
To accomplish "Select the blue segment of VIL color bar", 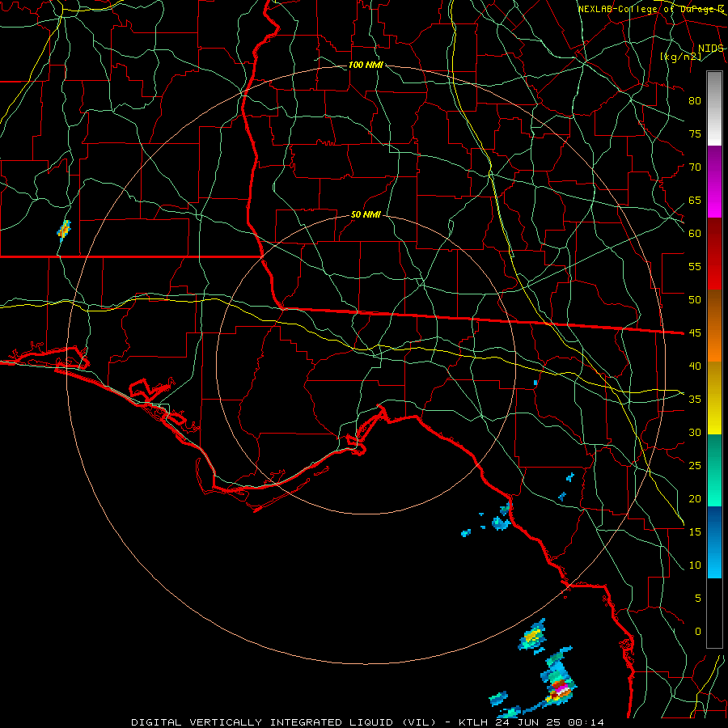I will pyautogui.click(x=714, y=542).
